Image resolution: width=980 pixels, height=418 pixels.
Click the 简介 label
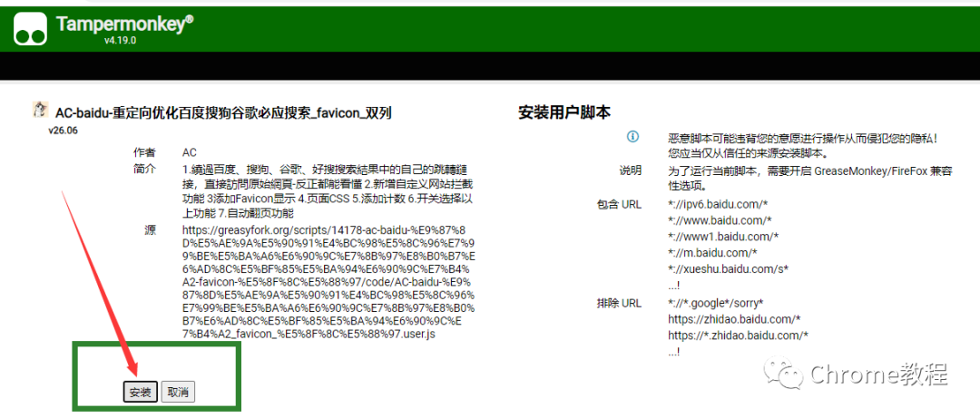[x=143, y=170]
